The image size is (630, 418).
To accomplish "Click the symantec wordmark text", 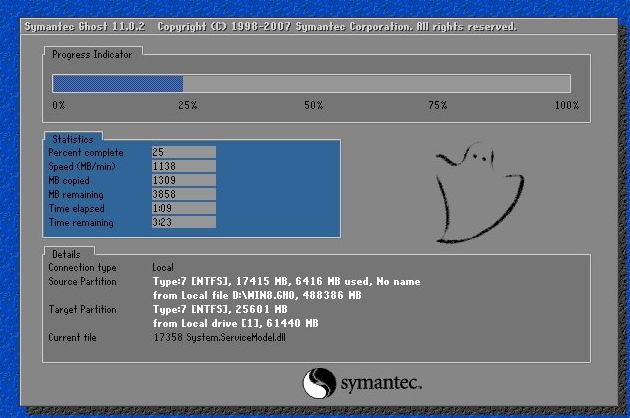I will pyautogui.click(x=381, y=384).
